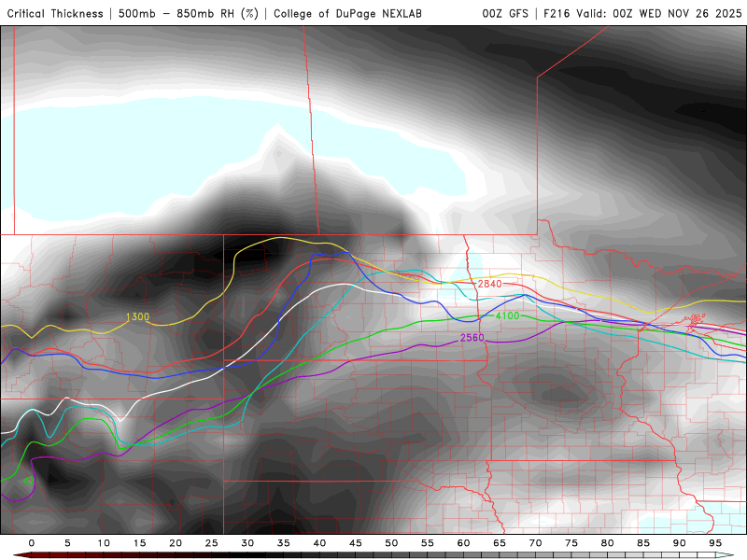This screenshot has height=560, width=747.
Task: Click the 5 value on the color scale
Action: [x=67, y=543]
